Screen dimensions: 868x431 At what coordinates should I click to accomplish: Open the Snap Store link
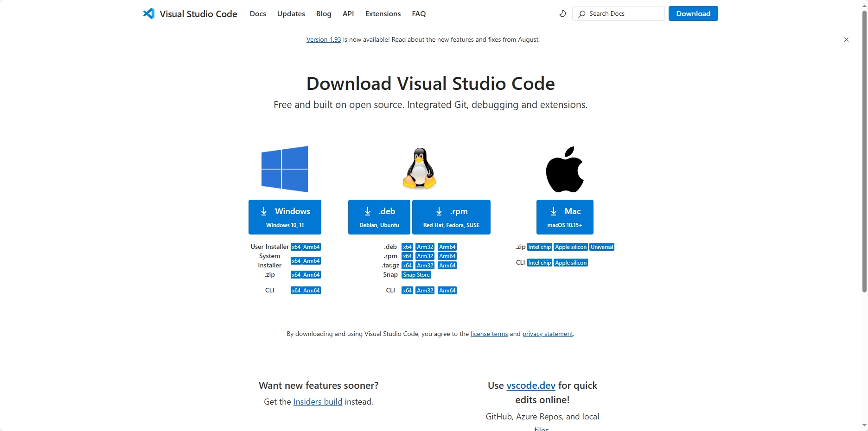point(416,275)
